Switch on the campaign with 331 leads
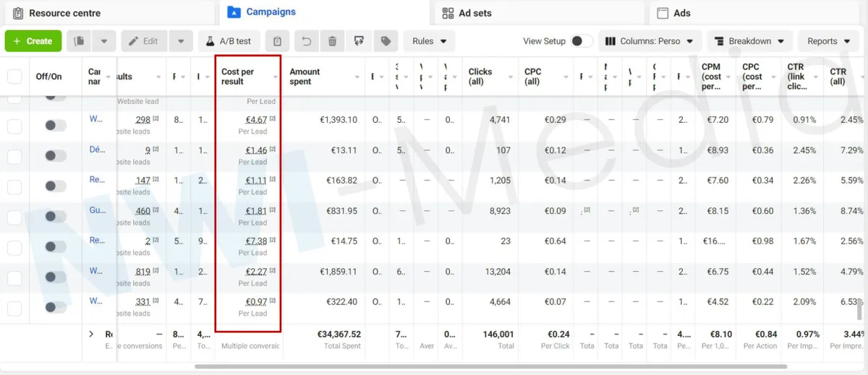868x375 pixels. [x=55, y=307]
